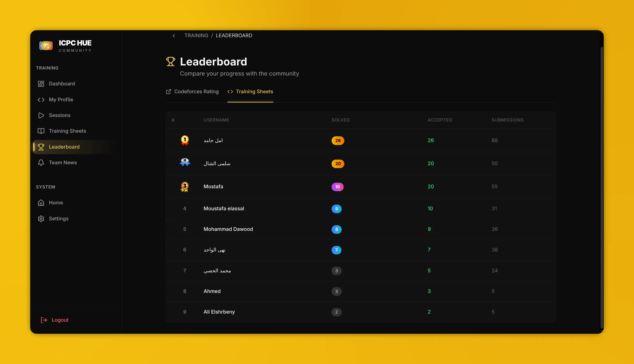Image resolution: width=634 pixels, height=364 pixels.
Task: Click submissions value 88
Action: coord(495,141)
